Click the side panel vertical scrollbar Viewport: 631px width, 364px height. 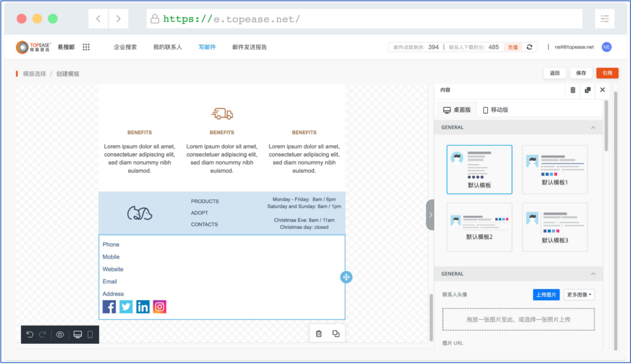coord(606,126)
